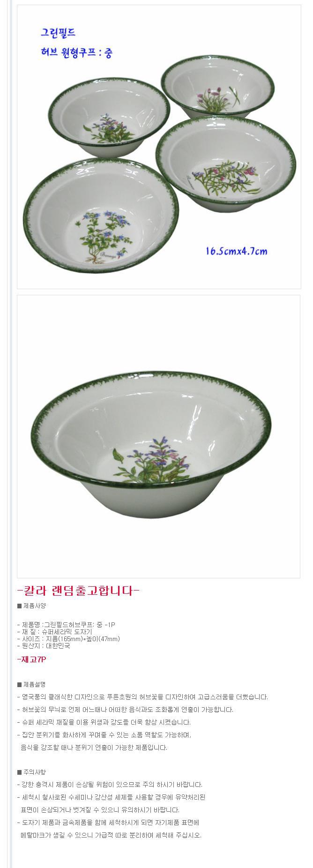Click the four-bowl product image
This screenshot has height=868, width=313.
159,147
